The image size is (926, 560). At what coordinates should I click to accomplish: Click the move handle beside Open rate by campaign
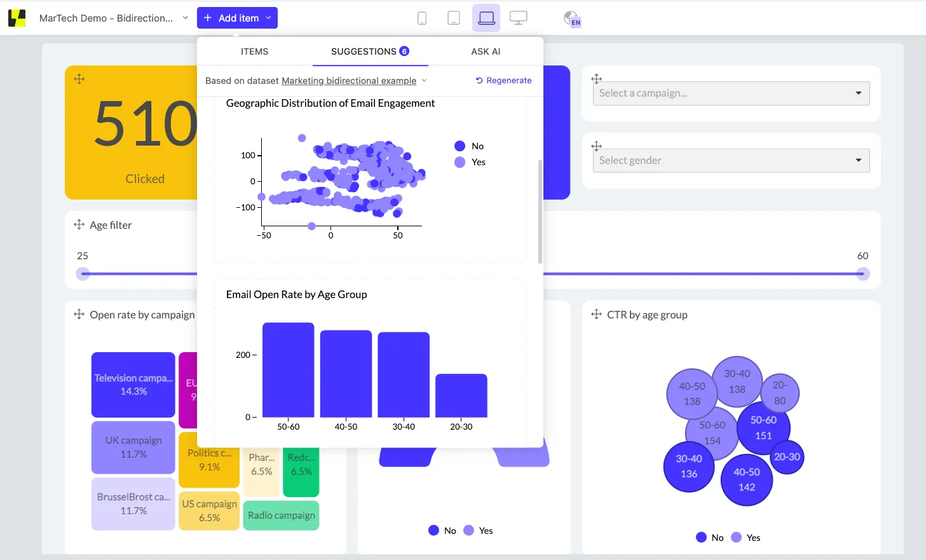(x=79, y=314)
